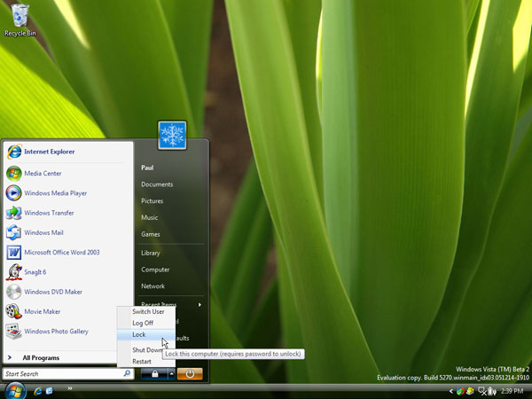The width and height of the screenshot is (532, 399).
Task: Expand quick launch overflow chevron
Action: (x=69, y=388)
